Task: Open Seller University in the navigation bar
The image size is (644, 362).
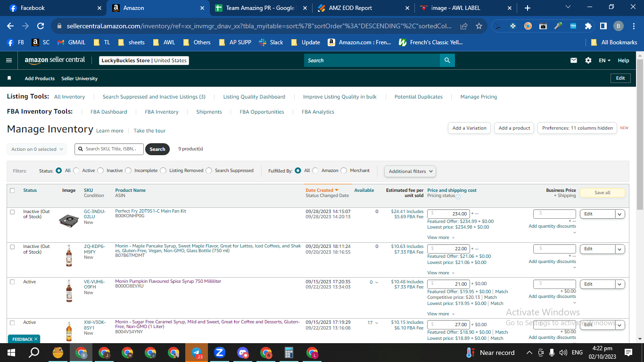Action: coord(80,78)
